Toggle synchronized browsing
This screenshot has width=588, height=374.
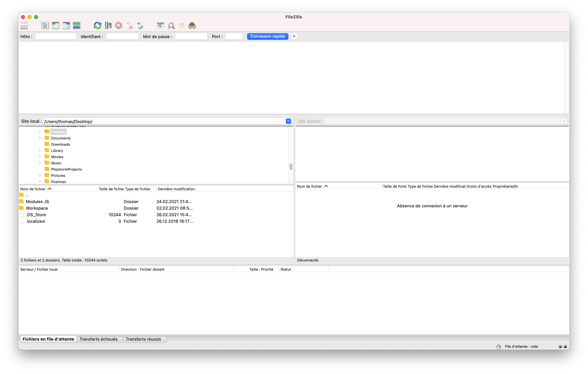(181, 25)
